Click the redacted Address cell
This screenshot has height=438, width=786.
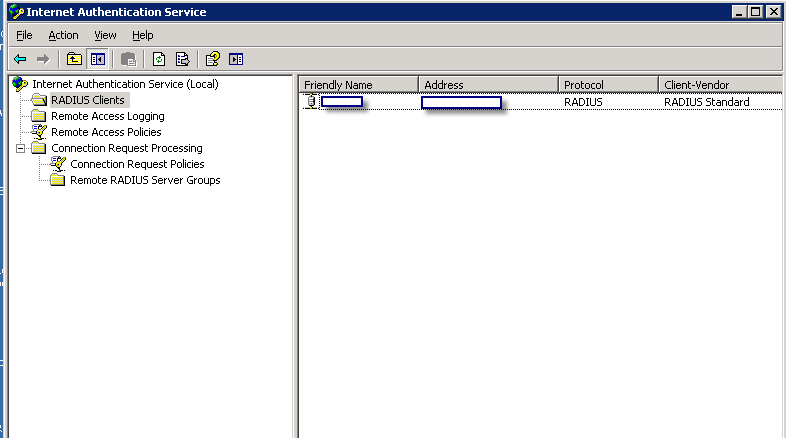(x=461, y=102)
